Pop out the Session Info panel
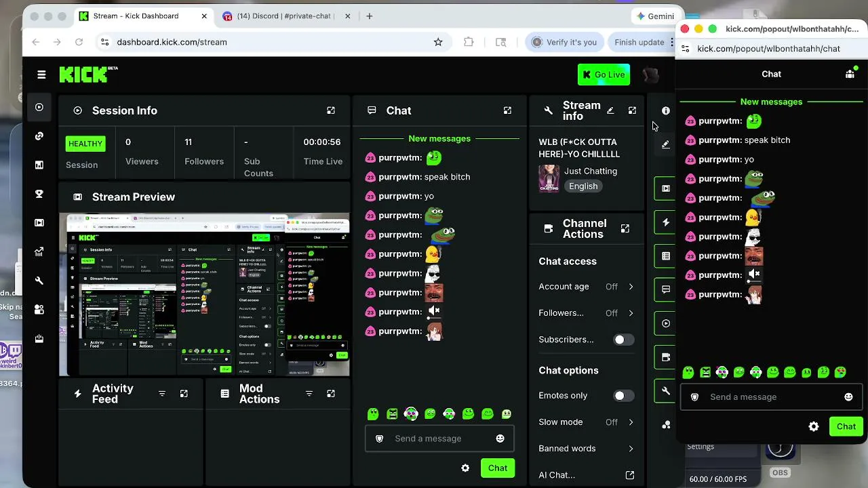Screen dimensions: 868x488 331,110
